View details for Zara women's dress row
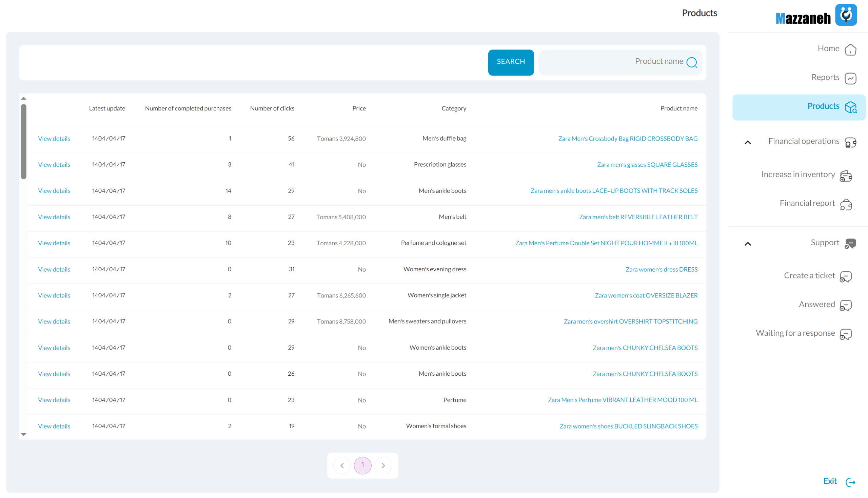Screen dimensions: 868x498 point(54,269)
